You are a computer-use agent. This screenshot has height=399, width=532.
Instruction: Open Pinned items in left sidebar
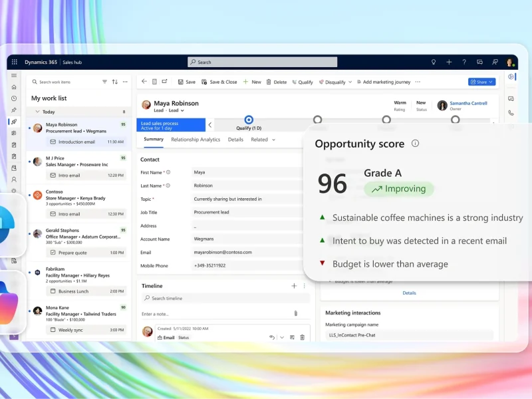click(x=14, y=110)
